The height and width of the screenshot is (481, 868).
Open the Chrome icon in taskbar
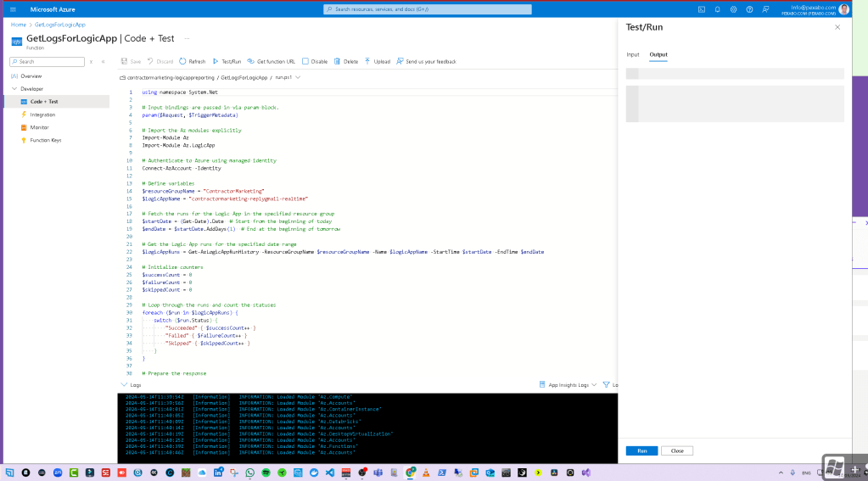point(410,473)
